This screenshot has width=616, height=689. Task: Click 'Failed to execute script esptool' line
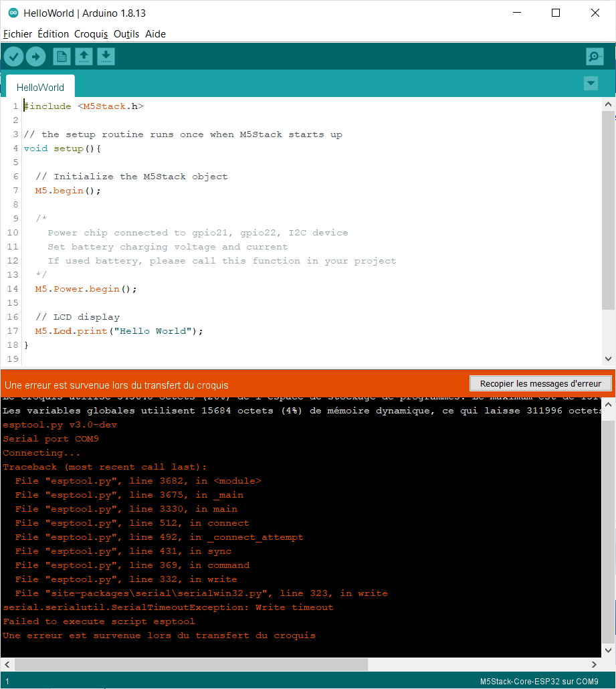[98, 621]
